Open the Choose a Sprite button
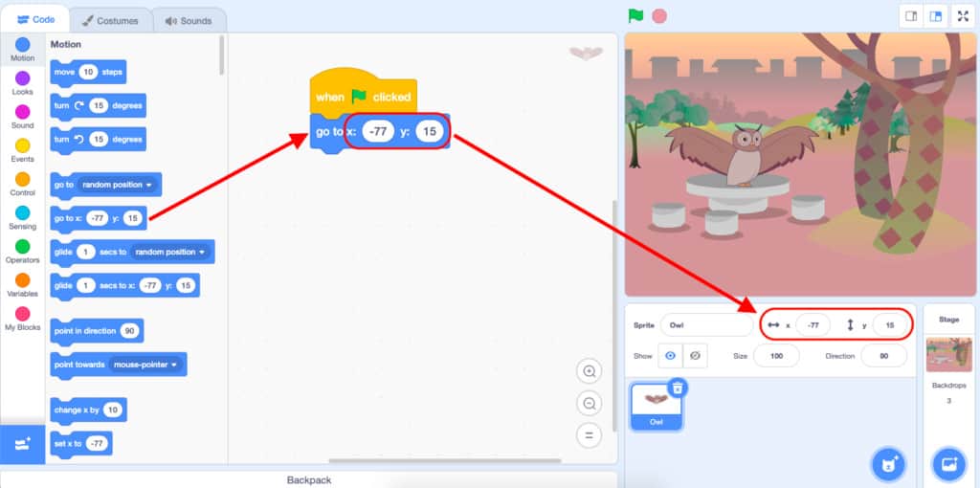This screenshot has height=488, width=980. coord(888,465)
